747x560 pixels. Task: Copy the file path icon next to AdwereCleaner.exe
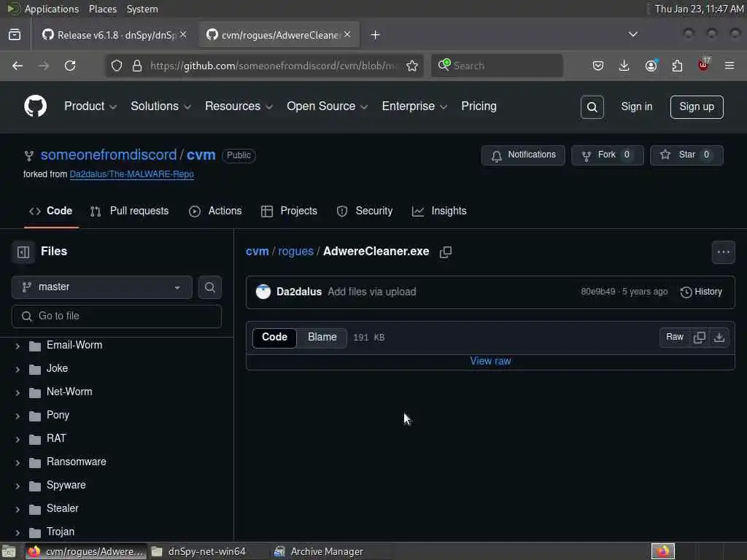[x=446, y=252]
